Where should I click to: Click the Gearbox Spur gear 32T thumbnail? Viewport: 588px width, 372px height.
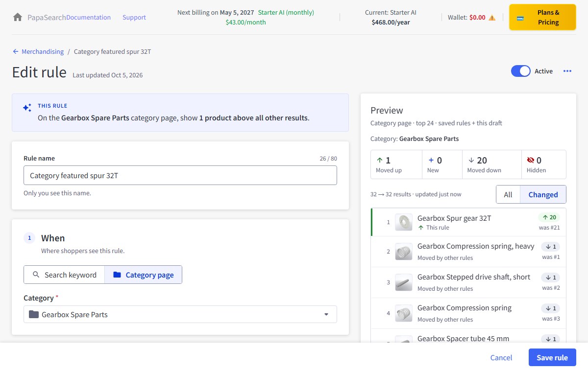click(404, 222)
